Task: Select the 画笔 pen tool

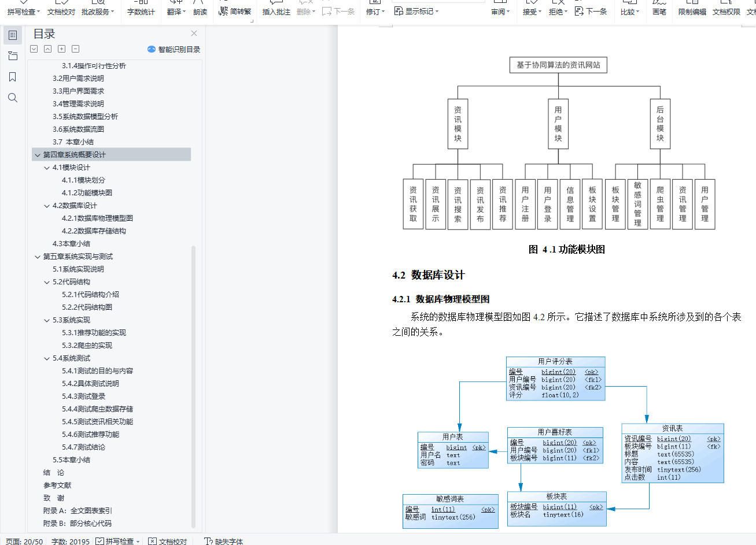Action: 659,12
